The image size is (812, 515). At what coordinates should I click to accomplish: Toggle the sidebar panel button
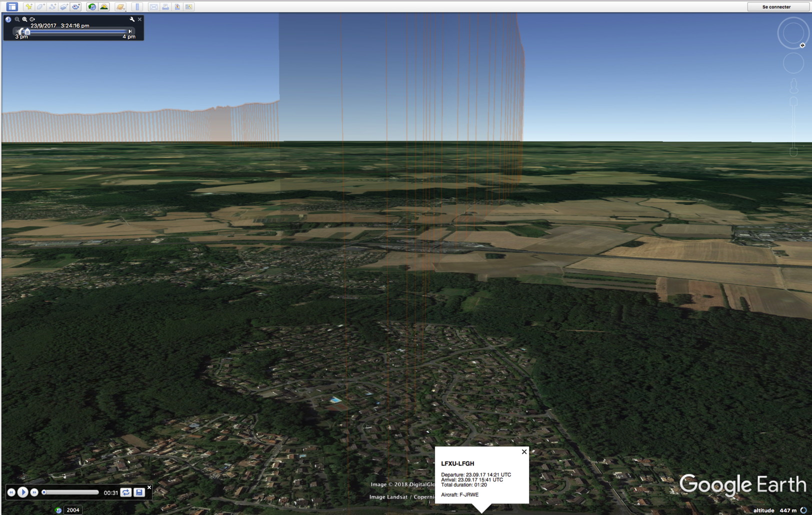11,6
